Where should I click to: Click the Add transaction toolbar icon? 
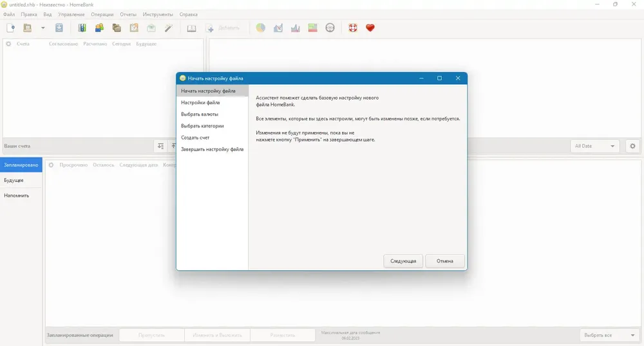tap(209, 28)
